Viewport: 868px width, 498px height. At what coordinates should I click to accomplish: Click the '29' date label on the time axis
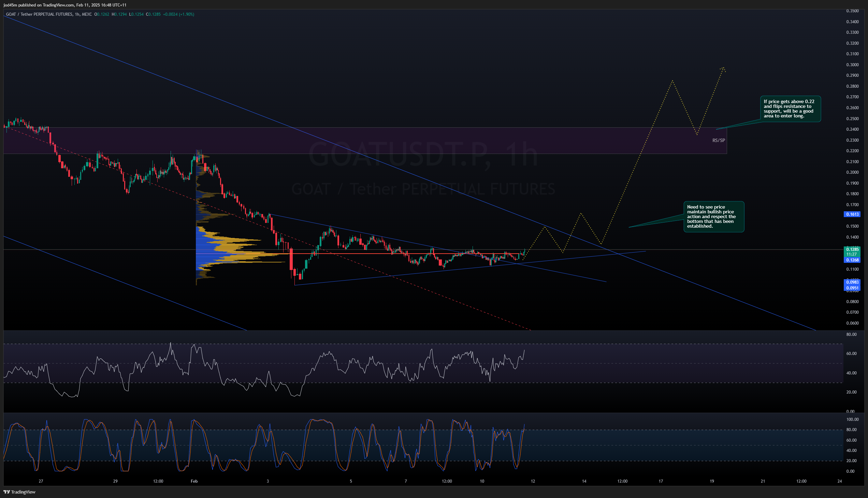[x=116, y=481]
